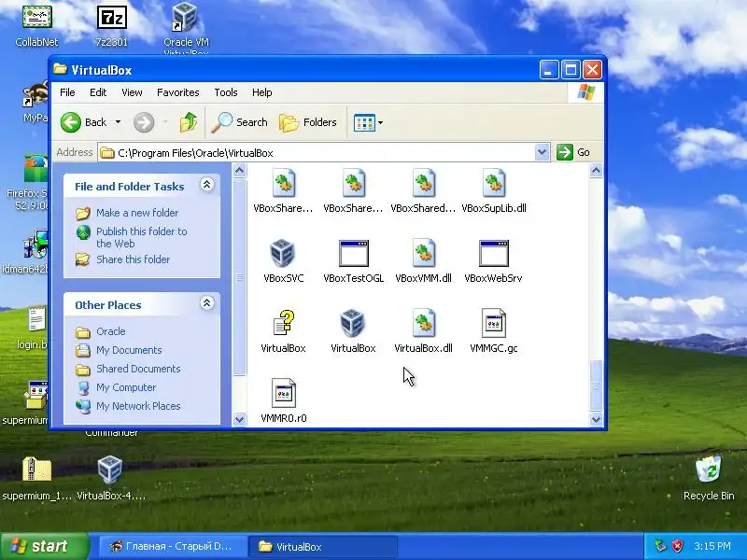This screenshot has height=560, width=747.
Task: Click file list scrollbar down arrow
Action: [596, 419]
